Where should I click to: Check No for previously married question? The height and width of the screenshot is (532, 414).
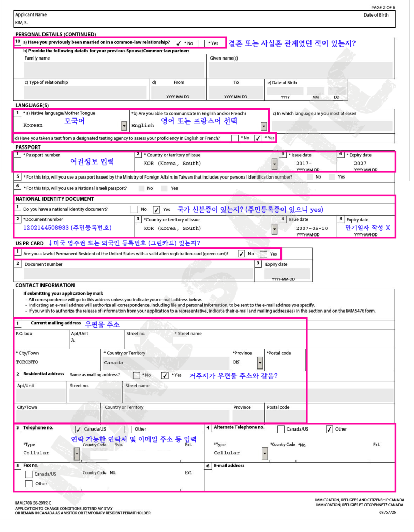point(179,43)
